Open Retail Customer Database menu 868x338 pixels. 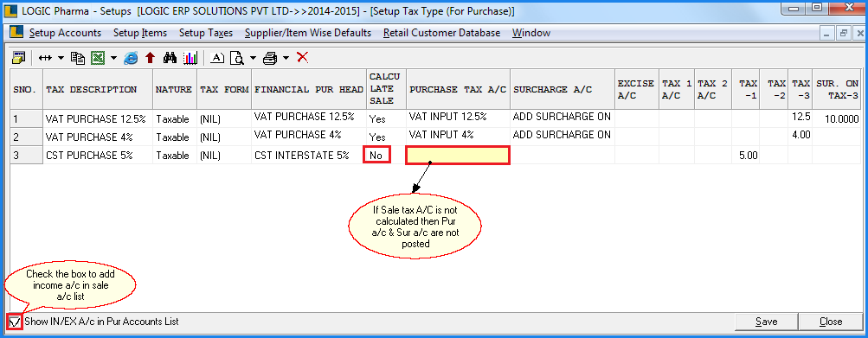441,33
